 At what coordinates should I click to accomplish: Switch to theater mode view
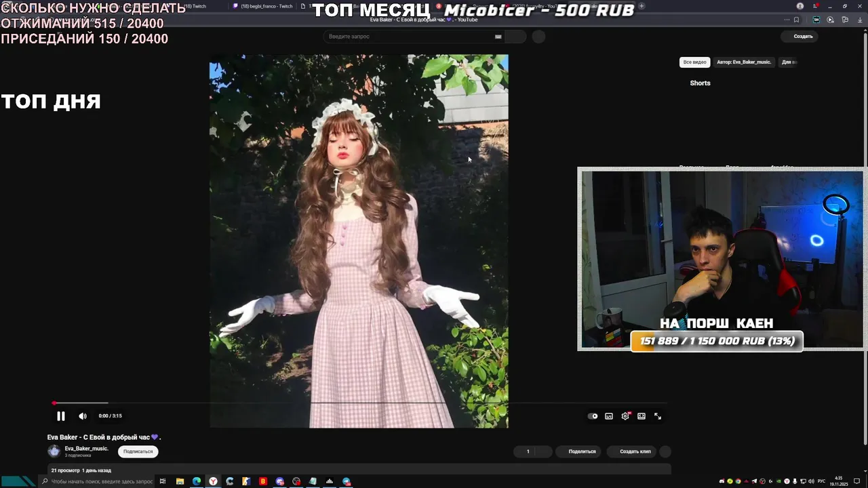[642, 416]
